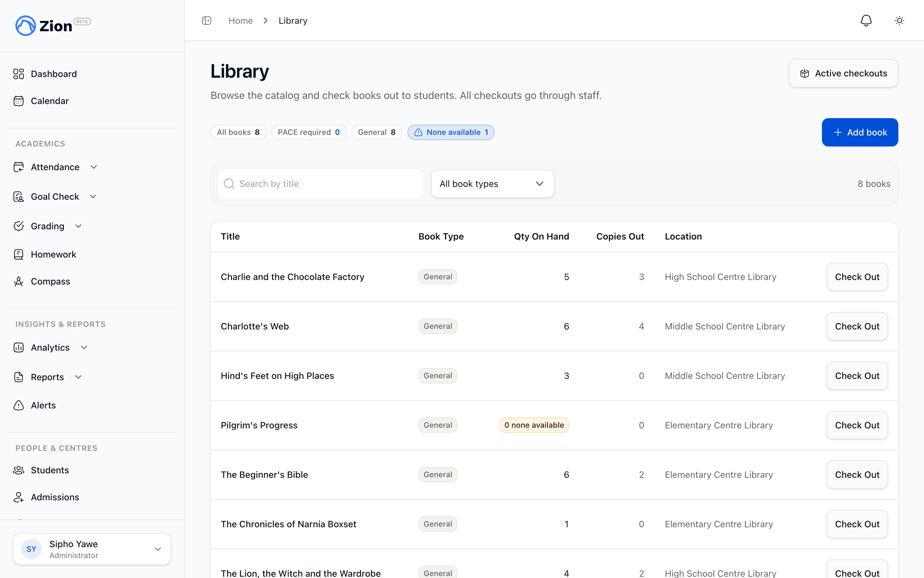Check out Pilgrim's Progress
The width and height of the screenshot is (924, 578).
857,425
